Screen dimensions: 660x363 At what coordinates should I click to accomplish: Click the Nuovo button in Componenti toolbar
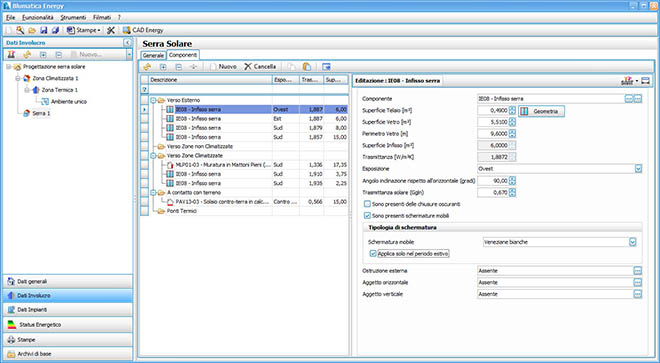[x=223, y=67]
